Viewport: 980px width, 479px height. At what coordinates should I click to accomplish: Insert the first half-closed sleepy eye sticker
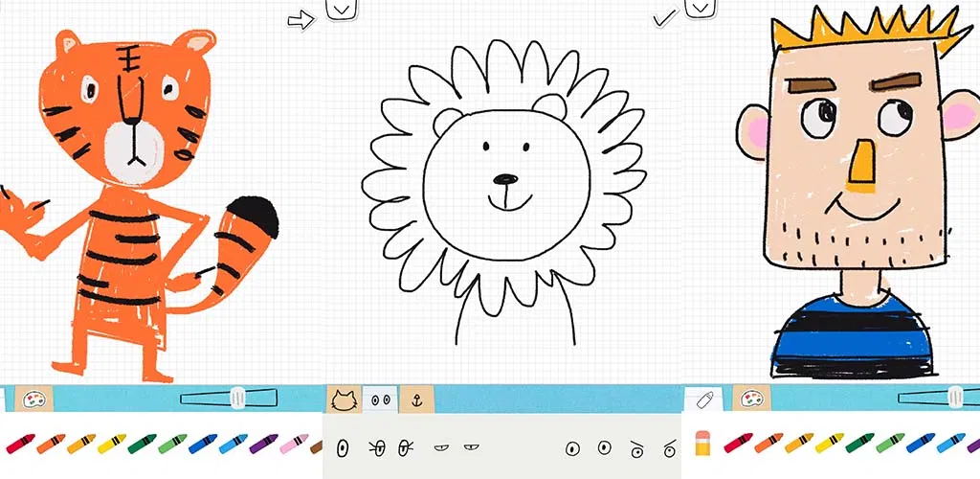tap(441, 447)
